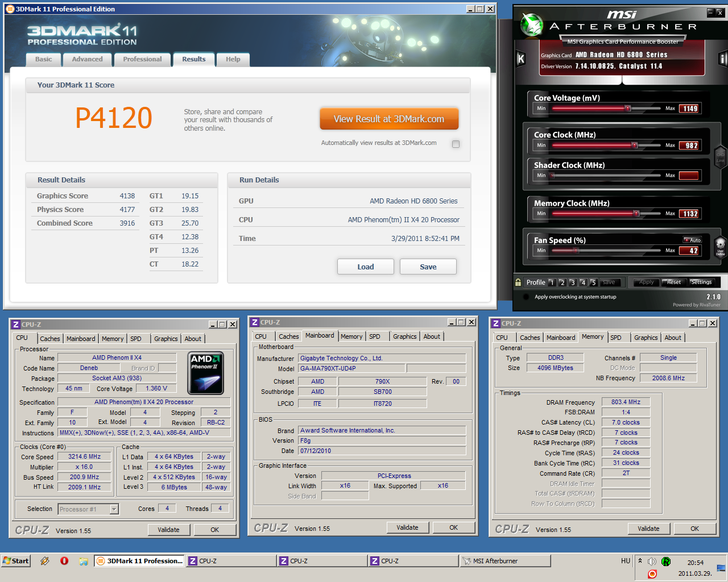Screen dimensions: 728x582
Task: Click the Fan Speed value box 42
Action: click(x=690, y=251)
